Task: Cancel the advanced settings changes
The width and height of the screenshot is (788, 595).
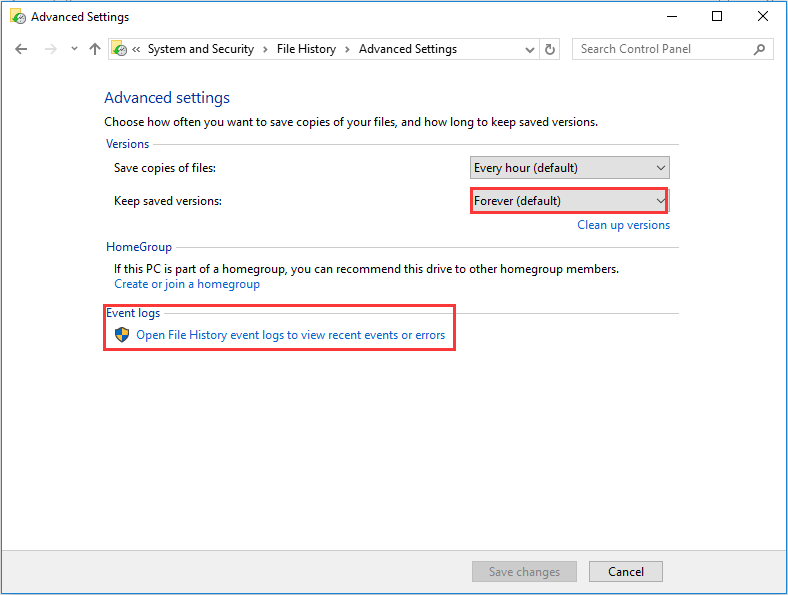Action: (x=626, y=571)
